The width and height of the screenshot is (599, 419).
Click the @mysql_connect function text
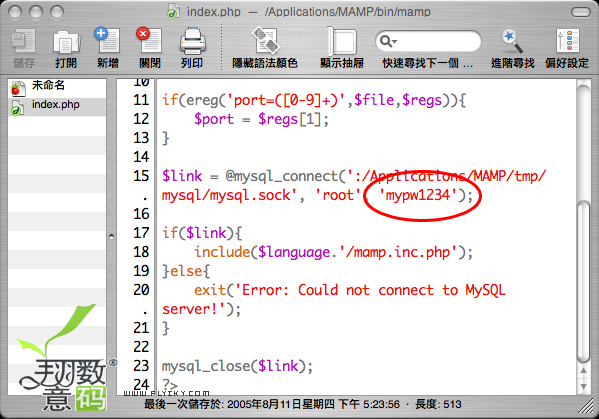pyautogui.click(x=282, y=176)
